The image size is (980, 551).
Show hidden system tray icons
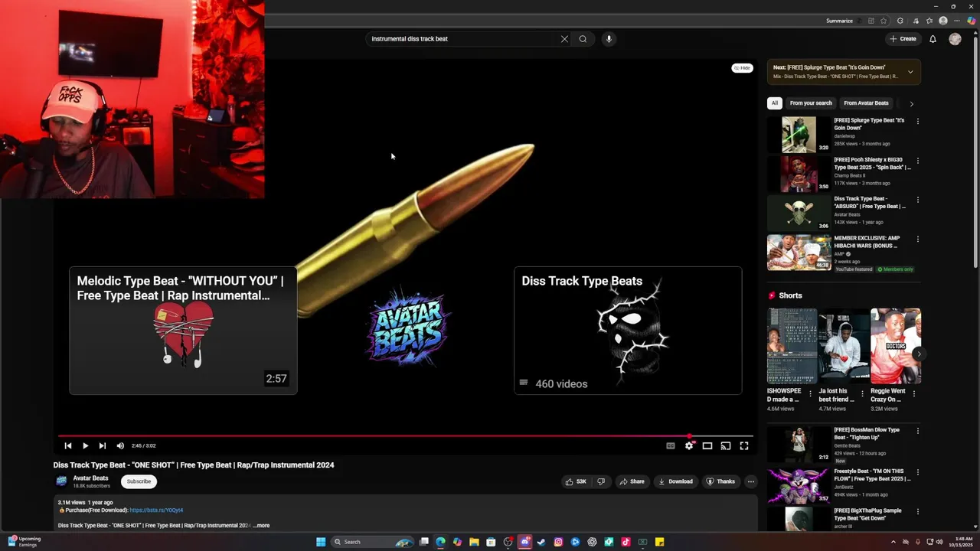click(893, 542)
